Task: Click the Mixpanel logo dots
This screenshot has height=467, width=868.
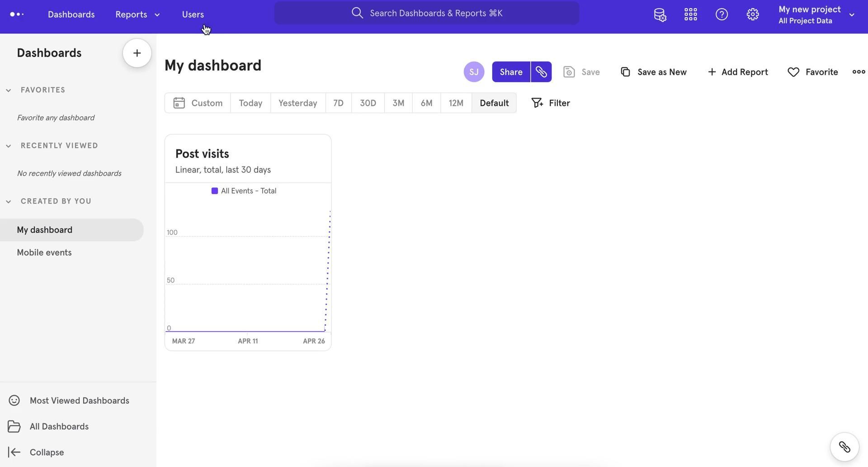Action: click(17, 14)
